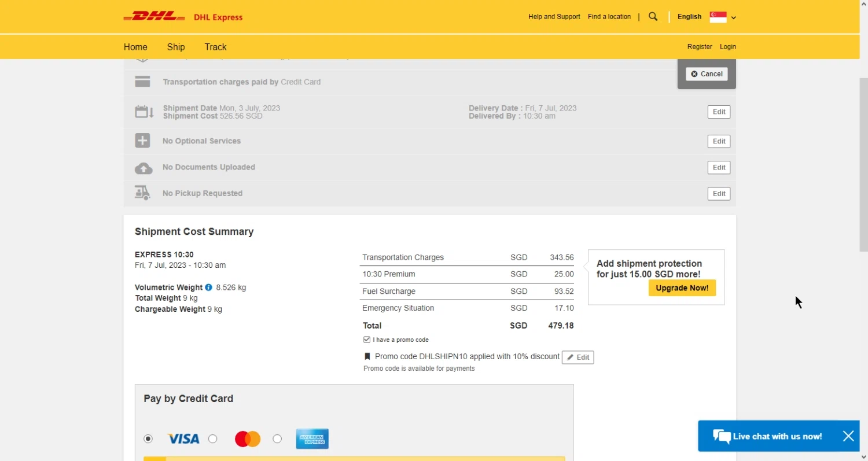The image size is (868, 461).
Task: Click the EXPRESS 10:30 service label
Action: click(x=164, y=255)
